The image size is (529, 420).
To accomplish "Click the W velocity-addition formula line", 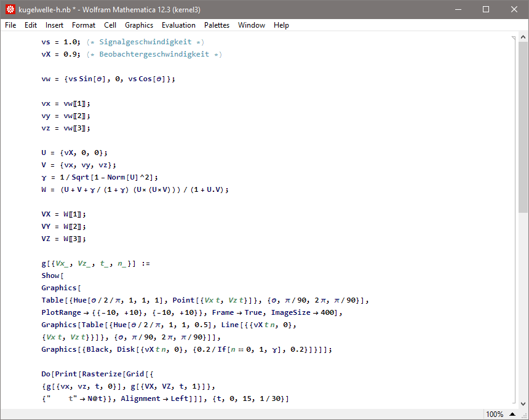I will 135,189.
